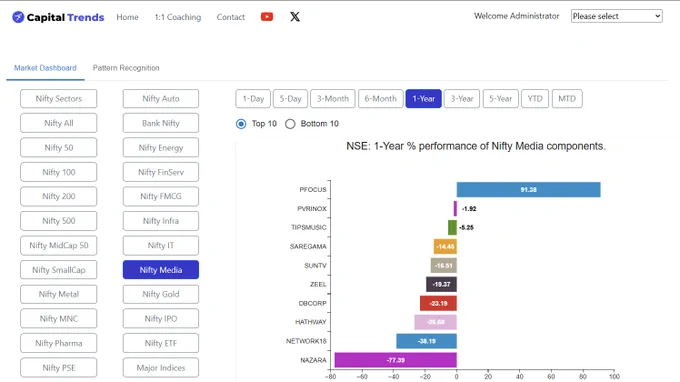Select the Top 10 radio button

(x=241, y=124)
